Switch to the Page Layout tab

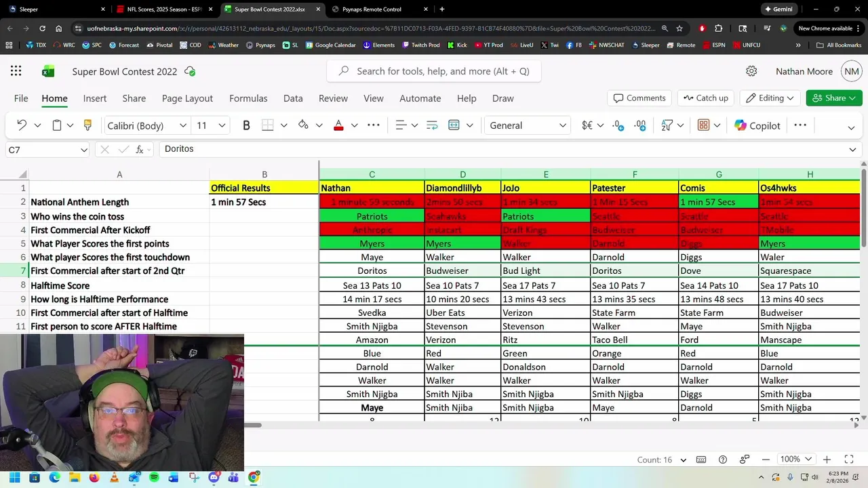pyautogui.click(x=187, y=98)
